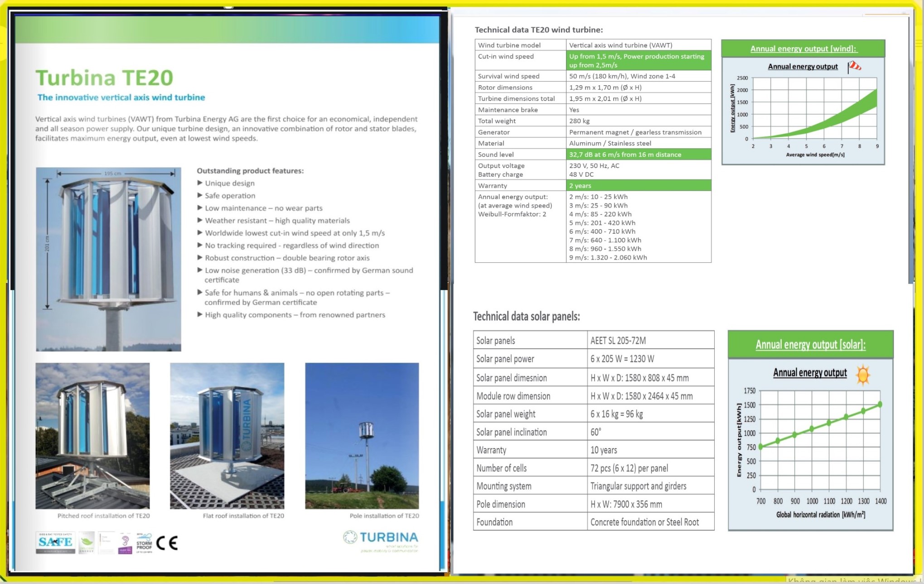Click the 'Triangular support and girders' cell
This screenshot has height=584, width=924.
click(651, 486)
